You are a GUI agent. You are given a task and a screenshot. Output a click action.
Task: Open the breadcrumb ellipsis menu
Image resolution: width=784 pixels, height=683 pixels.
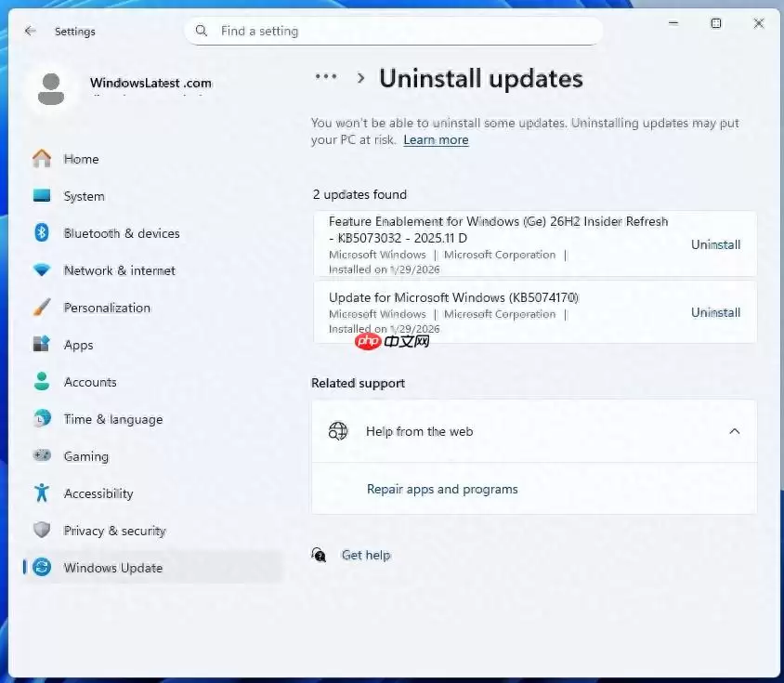[326, 77]
